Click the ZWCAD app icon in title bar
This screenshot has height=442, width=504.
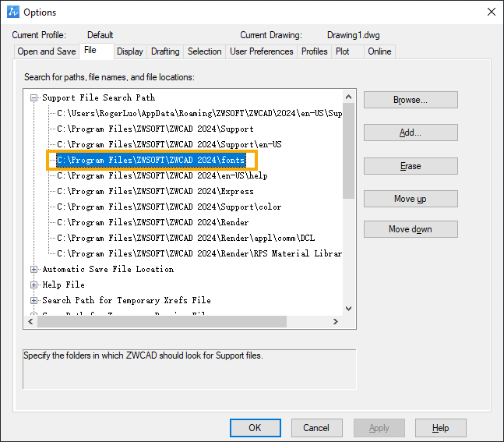pos(13,12)
